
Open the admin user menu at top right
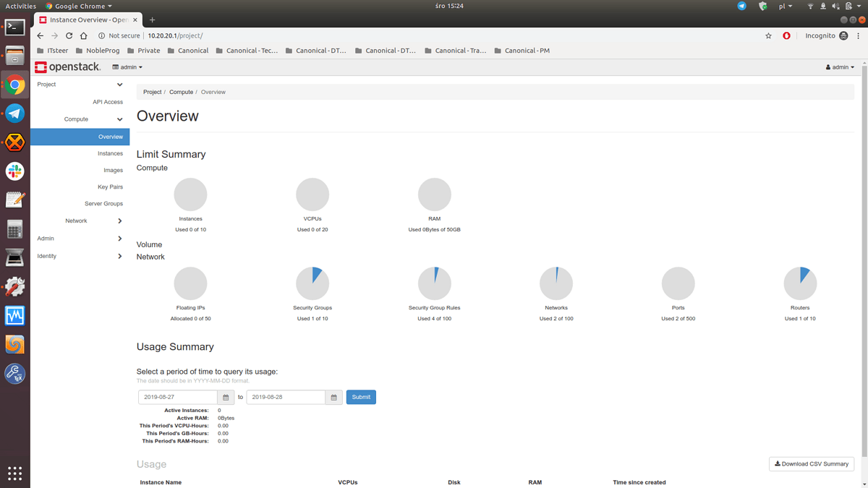[840, 67]
